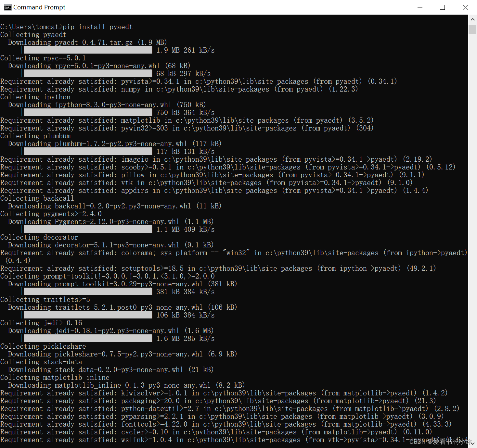Click the traitlets 106 kB progress bar
This screenshot has height=448, width=477.
[x=88, y=315]
